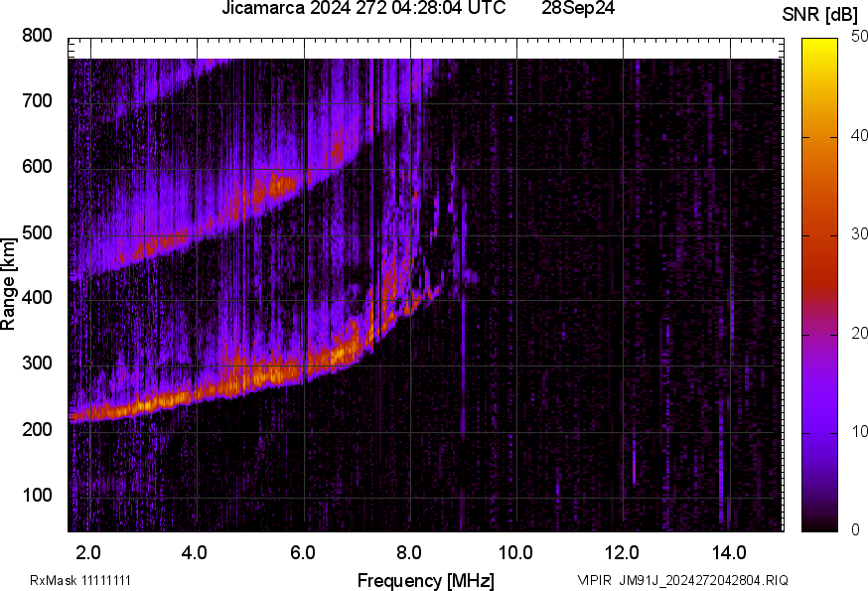Viewport: 868px width, 591px height.
Task: Click the range tick label '500'
Action: (37, 232)
